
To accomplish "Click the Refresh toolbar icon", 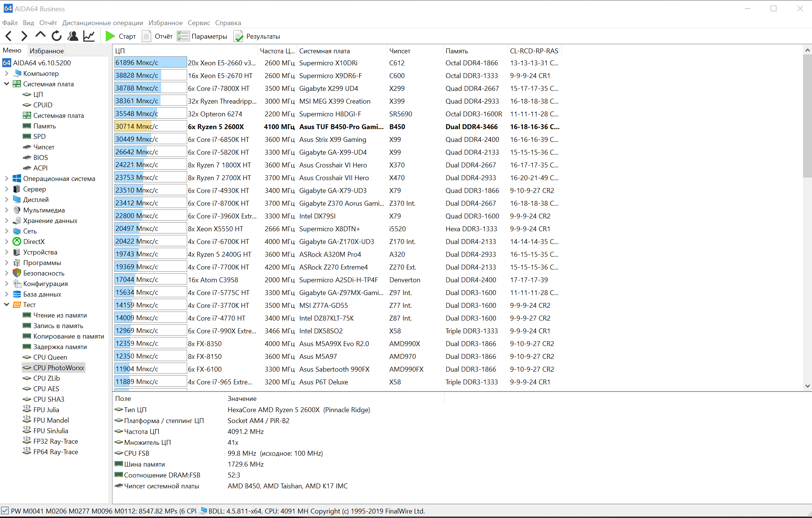I will [57, 36].
